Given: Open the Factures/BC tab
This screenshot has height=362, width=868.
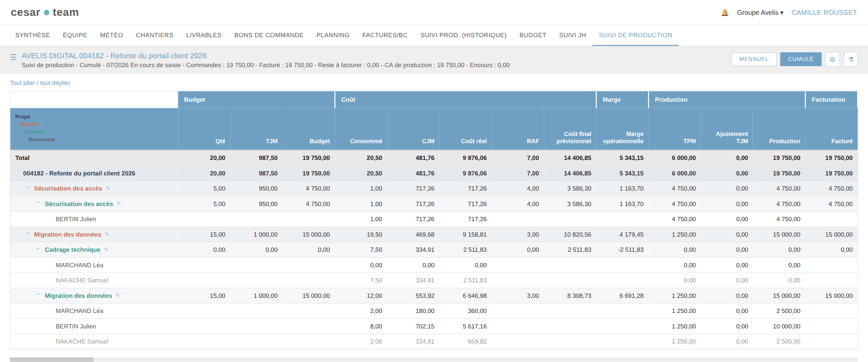Looking at the screenshot, I should point(385,35).
